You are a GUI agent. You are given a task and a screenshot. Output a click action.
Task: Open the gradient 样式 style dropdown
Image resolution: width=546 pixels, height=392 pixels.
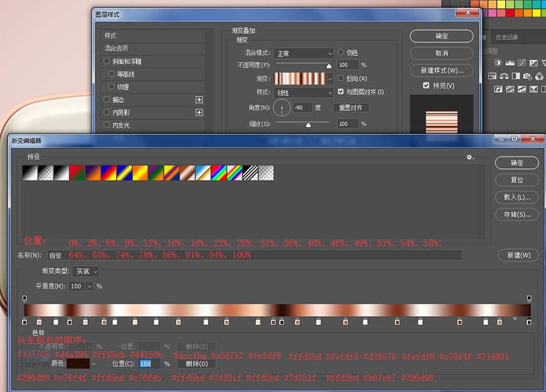(x=304, y=93)
